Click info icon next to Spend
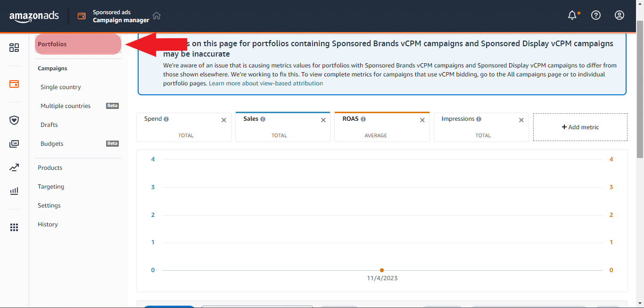 point(166,119)
